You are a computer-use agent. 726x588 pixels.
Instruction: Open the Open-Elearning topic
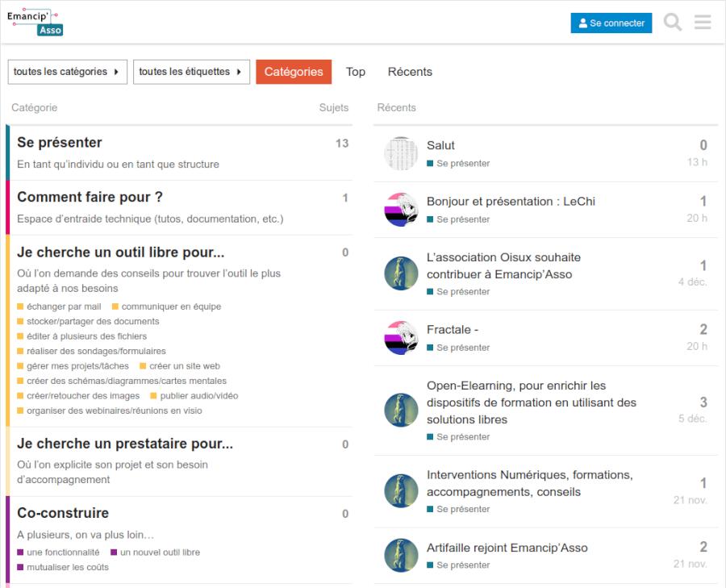click(532, 402)
